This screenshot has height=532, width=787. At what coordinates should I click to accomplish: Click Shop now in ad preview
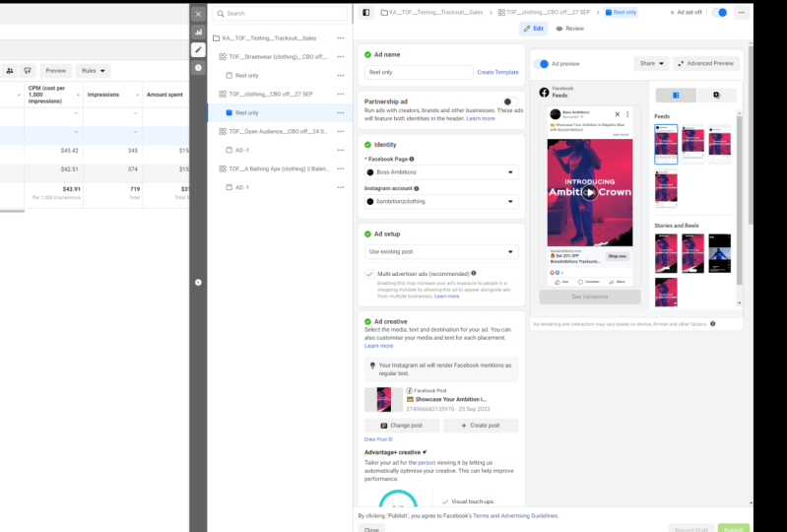pyautogui.click(x=617, y=256)
